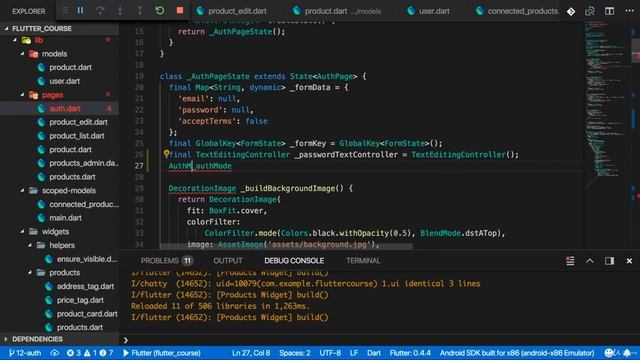The width and height of the screenshot is (640, 360).
Task: Select the DEBUG CONSOLE tab
Action: (294, 260)
